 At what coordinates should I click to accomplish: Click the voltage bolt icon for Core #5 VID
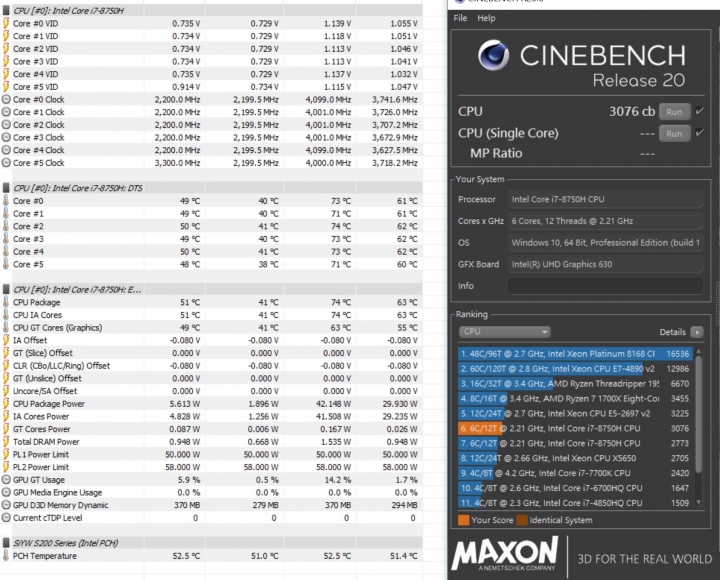tap(6, 87)
